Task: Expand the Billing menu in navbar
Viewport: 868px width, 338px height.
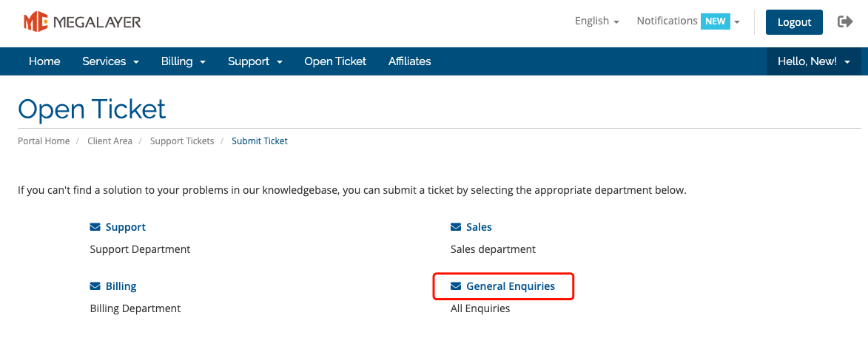Action: point(184,61)
